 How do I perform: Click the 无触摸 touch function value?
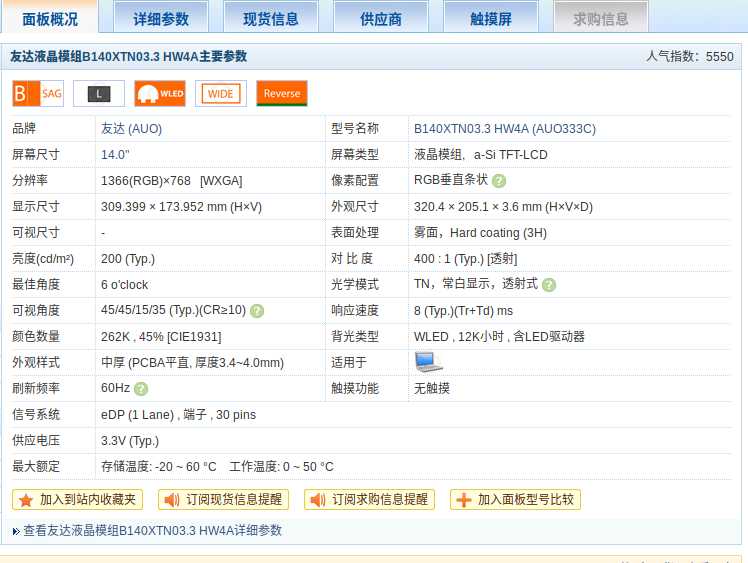click(432, 389)
